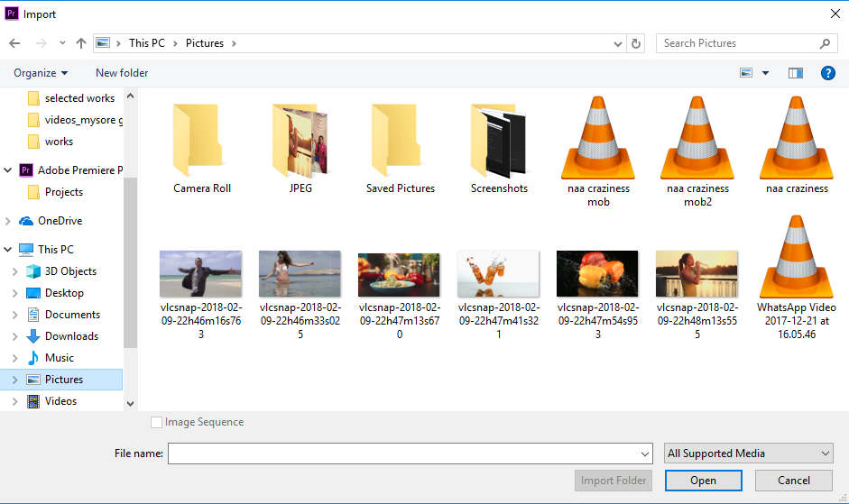The width and height of the screenshot is (849, 504).
Task: Open the Organize menu
Action: point(41,73)
